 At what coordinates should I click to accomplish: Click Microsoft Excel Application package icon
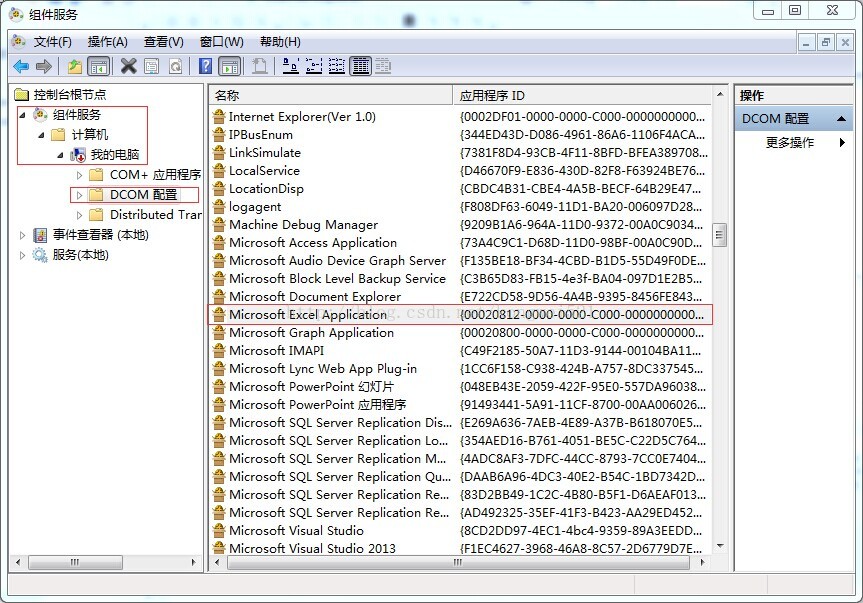coord(219,314)
